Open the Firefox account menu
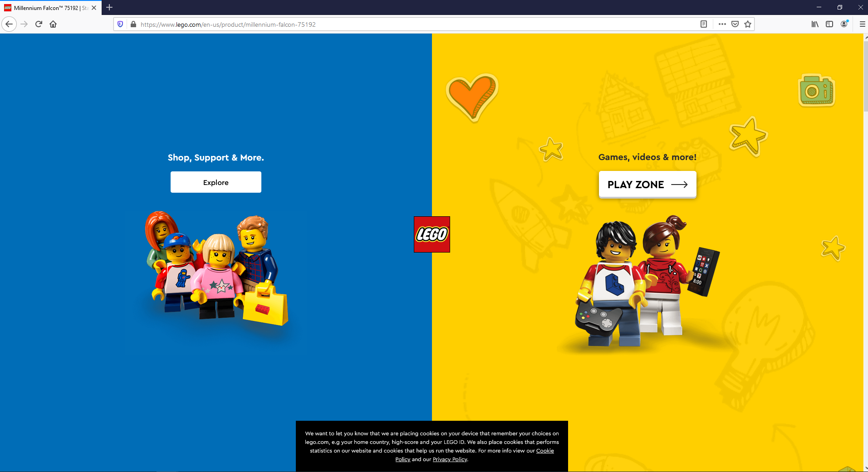The width and height of the screenshot is (868, 472). (x=843, y=24)
